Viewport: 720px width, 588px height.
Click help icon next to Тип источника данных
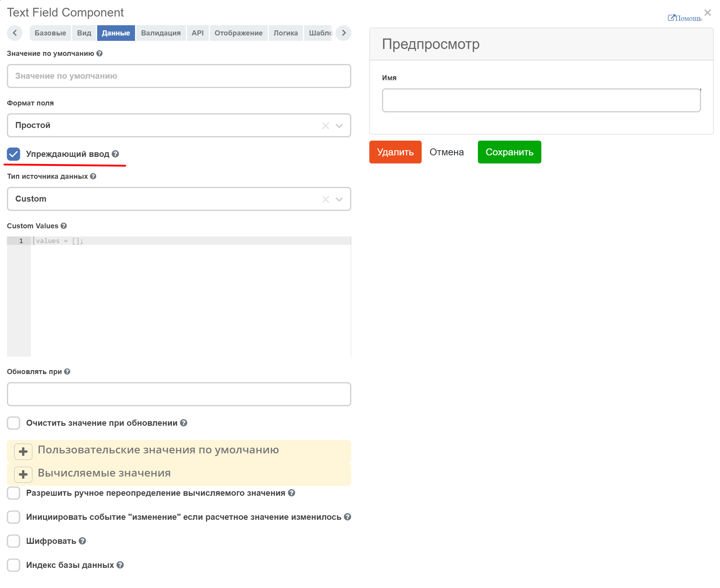pyautogui.click(x=93, y=176)
